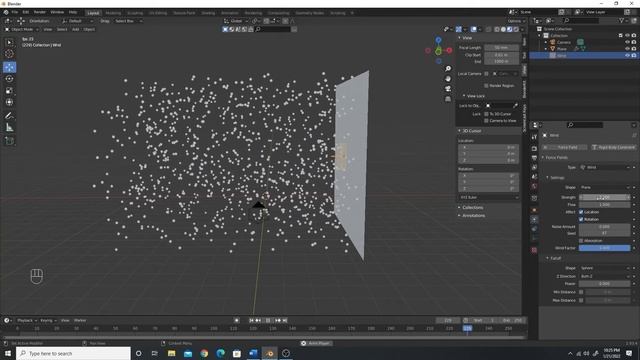Select the Measure tool

coord(9,128)
